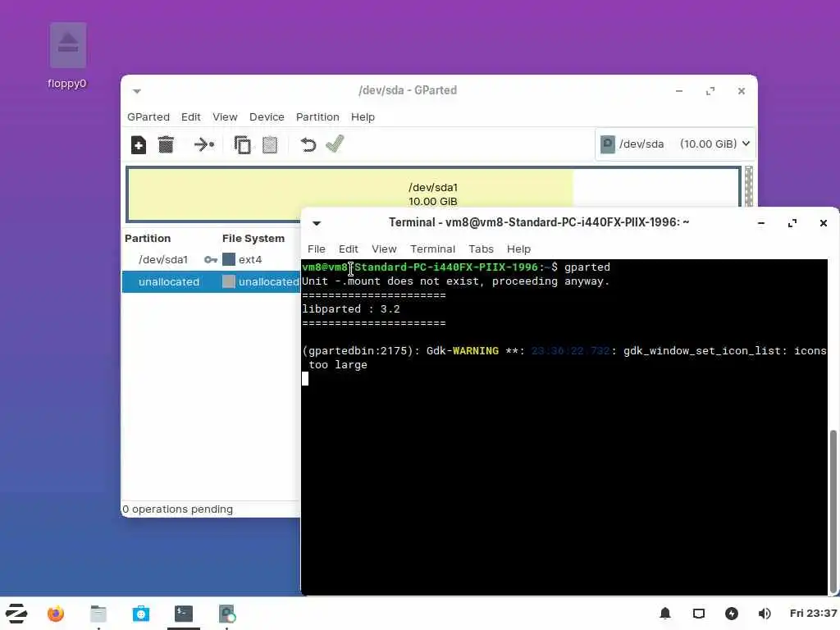Open the GParted menu
The height and width of the screenshot is (630, 840).
pos(148,116)
